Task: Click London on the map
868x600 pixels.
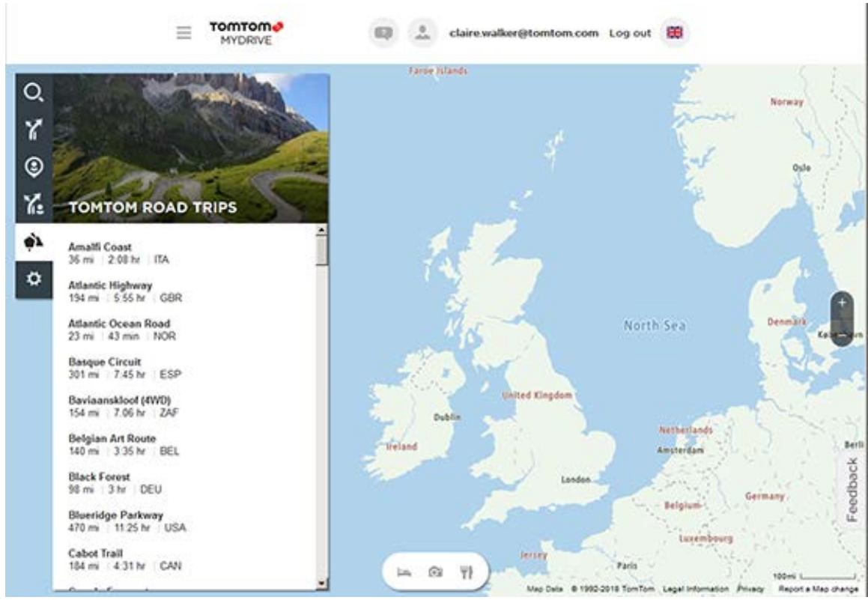Action: pos(576,479)
